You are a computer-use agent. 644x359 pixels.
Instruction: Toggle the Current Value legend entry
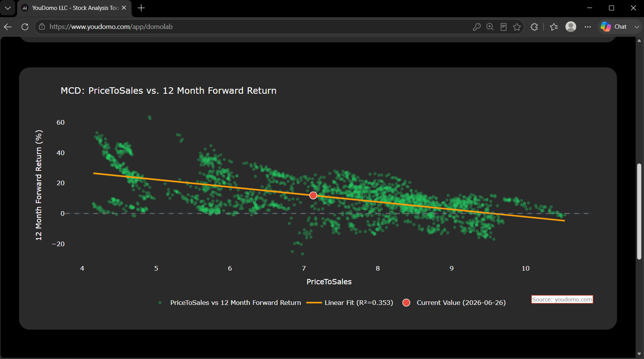pos(454,303)
